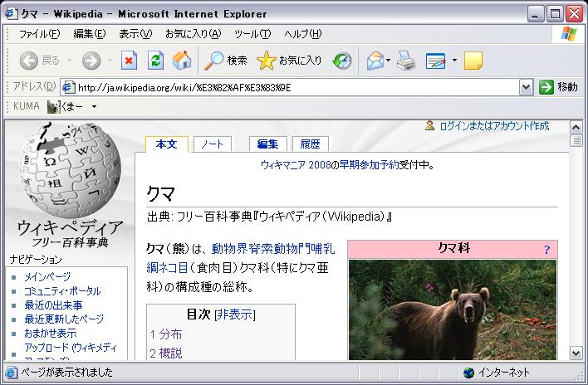Viewport: 588px width, 385px height.
Task: Click the Forward arrow toolbar icon
Action: tap(91, 61)
